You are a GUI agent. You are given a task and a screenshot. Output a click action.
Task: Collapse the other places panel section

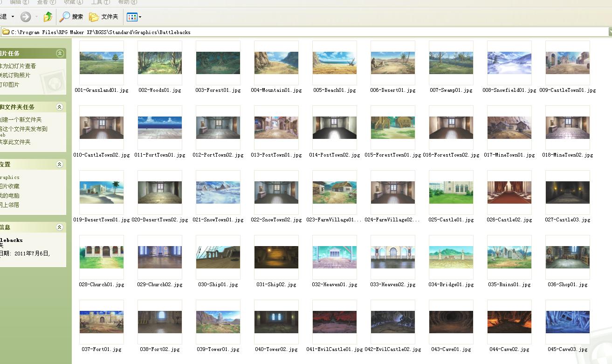(60, 165)
